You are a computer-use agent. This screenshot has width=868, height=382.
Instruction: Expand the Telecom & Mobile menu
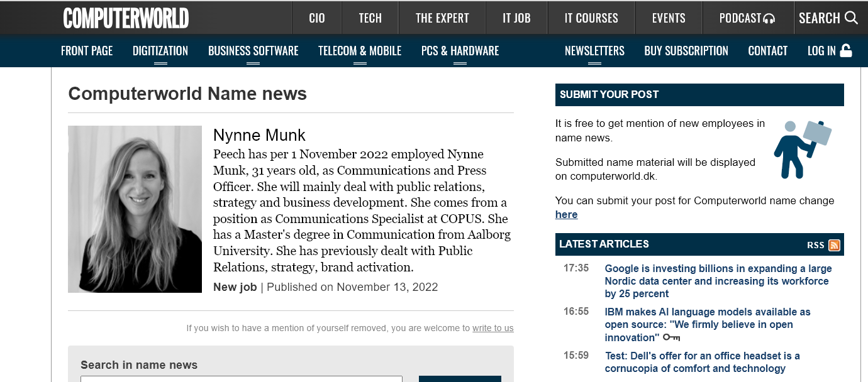coord(359,52)
